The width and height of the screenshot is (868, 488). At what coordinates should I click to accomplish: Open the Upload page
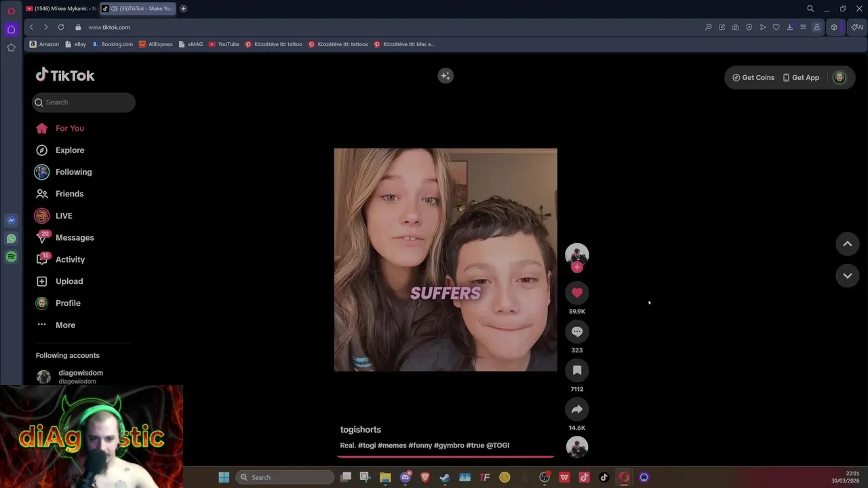tap(59, 281)
